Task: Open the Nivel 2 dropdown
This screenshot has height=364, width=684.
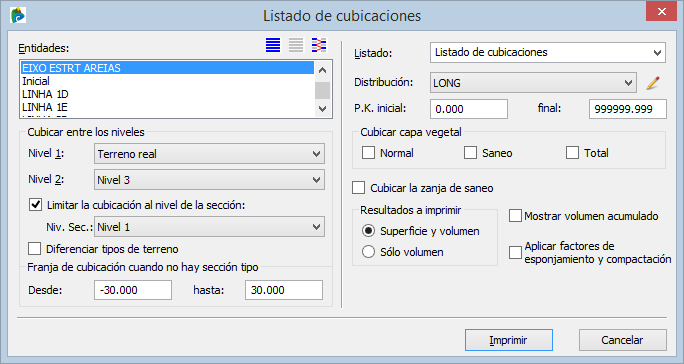Action: [x=209, y=179]
